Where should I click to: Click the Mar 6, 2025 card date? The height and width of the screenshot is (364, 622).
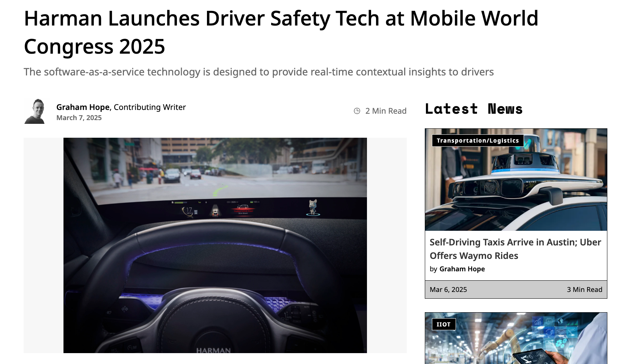tap(448, 289)
